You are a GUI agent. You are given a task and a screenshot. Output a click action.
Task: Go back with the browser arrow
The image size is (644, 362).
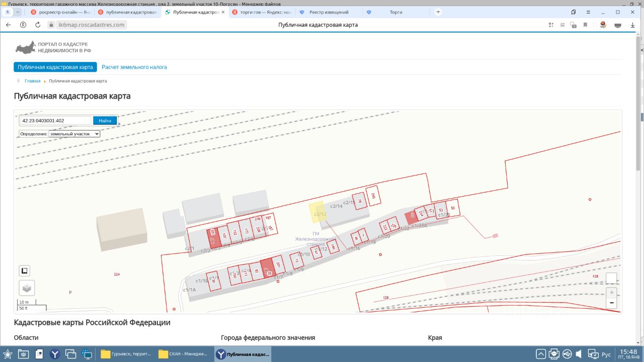[8, 25]
